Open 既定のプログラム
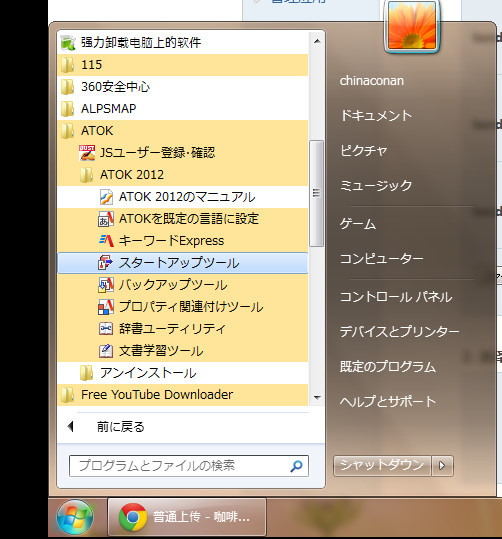This screenshot has width=502, height=539. coord(388,367)
